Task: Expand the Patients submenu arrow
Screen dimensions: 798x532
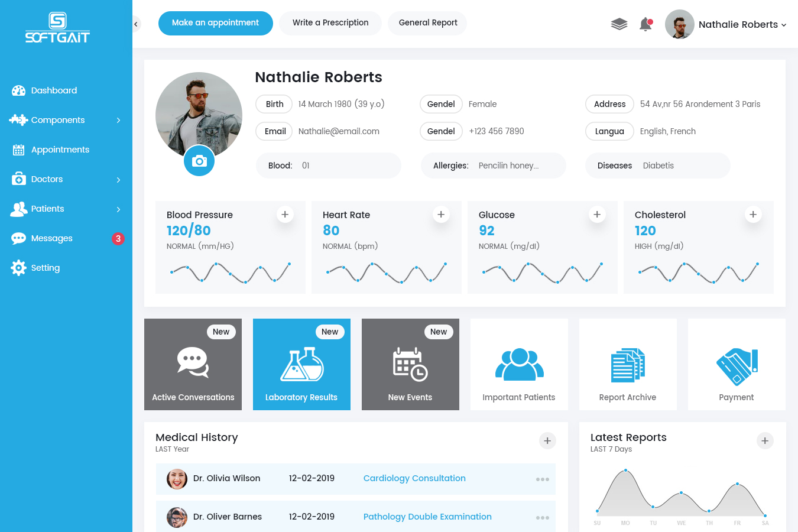Action: tap(118, 209)
